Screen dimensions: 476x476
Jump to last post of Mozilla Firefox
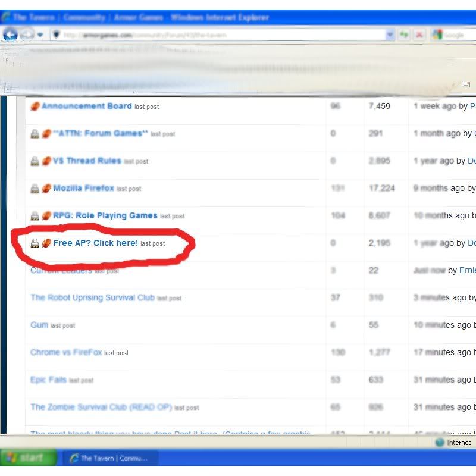click(x=129, y=189)
